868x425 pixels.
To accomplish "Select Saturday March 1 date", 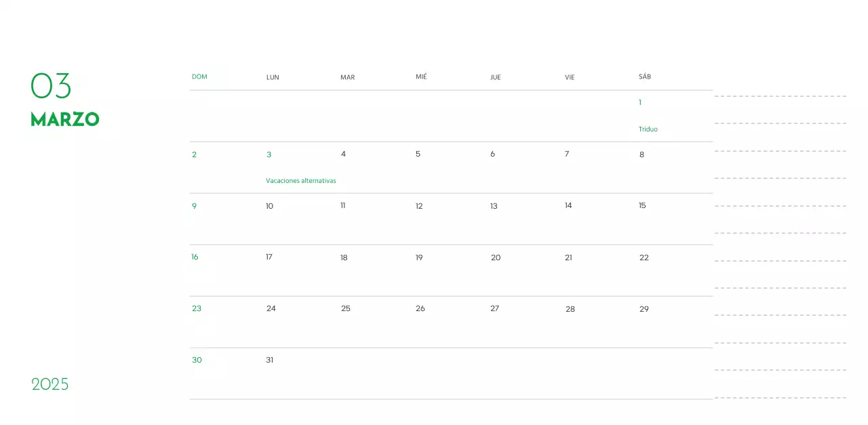I will coord(639,102).
